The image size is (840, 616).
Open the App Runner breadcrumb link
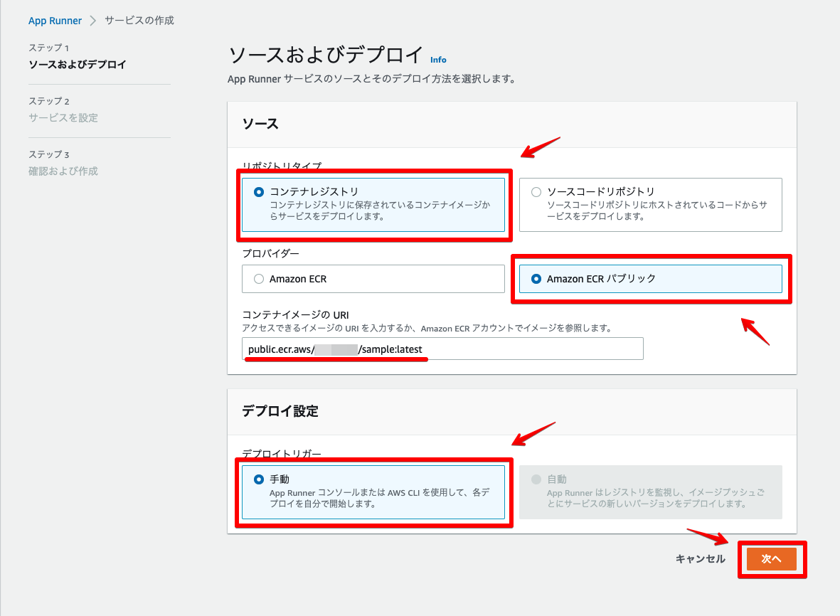pyautogui.click(x=55, y=21)
